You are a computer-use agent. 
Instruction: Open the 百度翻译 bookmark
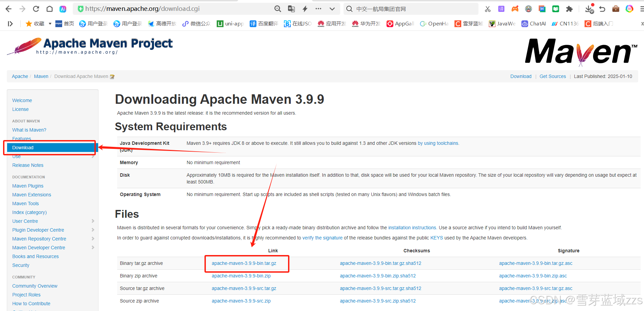point(264,23)
